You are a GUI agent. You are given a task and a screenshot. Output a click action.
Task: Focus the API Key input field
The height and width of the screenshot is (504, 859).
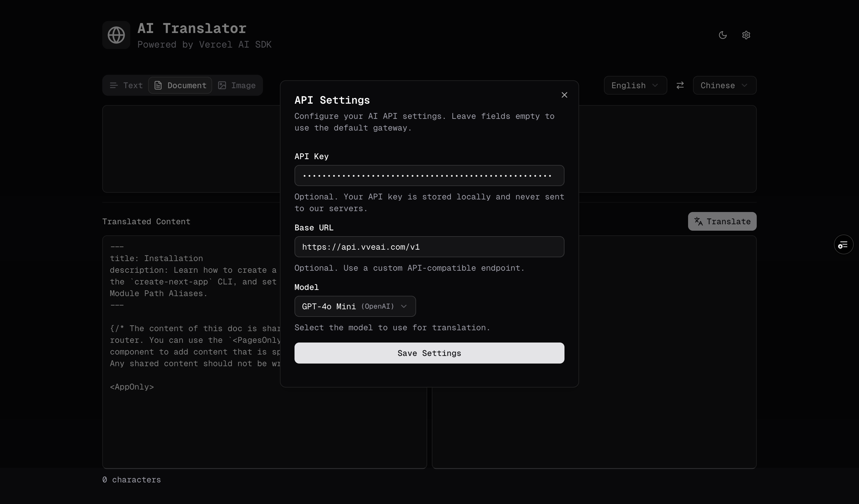429,175
